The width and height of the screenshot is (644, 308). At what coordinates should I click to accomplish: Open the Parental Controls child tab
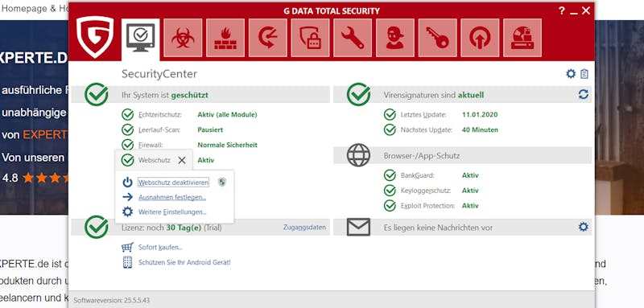tap(395, 38)
